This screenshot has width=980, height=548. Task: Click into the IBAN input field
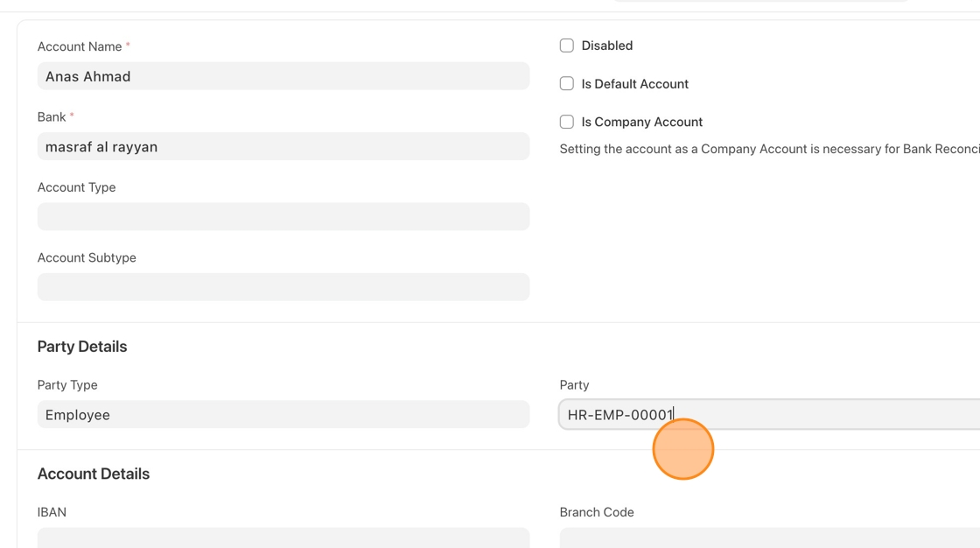(283, 537)
